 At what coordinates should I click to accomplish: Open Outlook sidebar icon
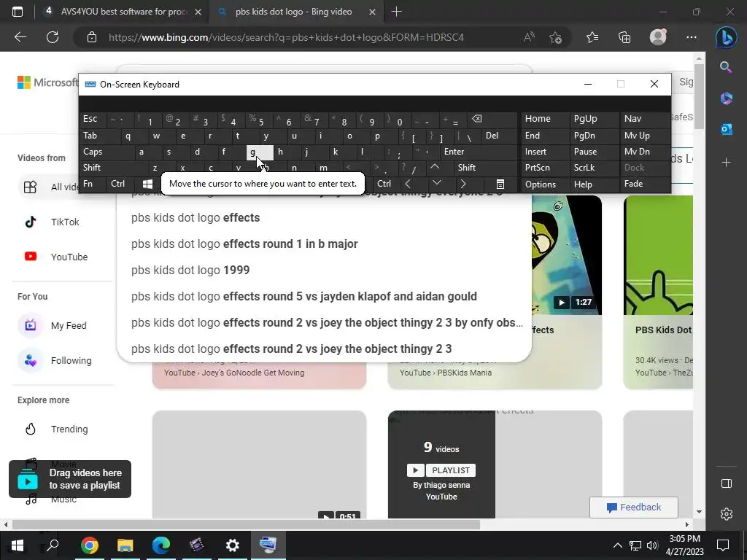tap(726, 129)
